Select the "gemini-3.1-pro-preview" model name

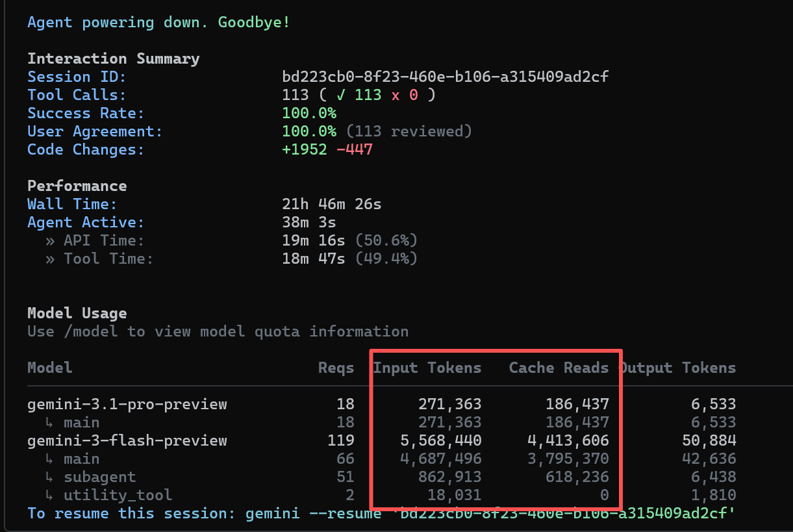[127, 404]
